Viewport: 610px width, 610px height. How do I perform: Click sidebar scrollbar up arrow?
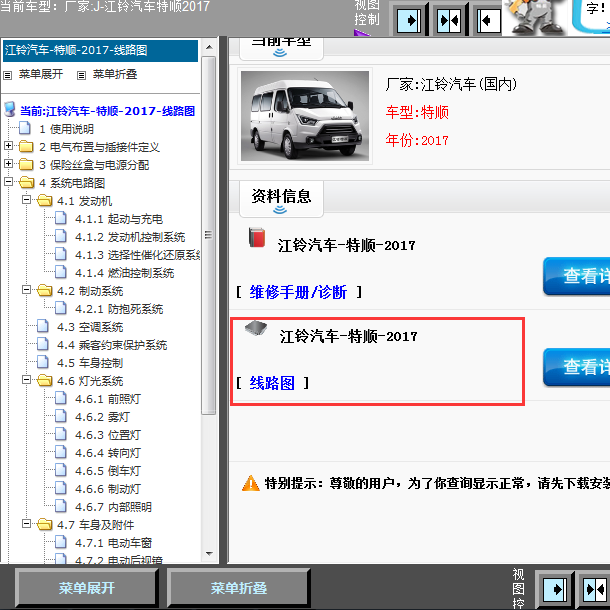[x=209, y=47]
